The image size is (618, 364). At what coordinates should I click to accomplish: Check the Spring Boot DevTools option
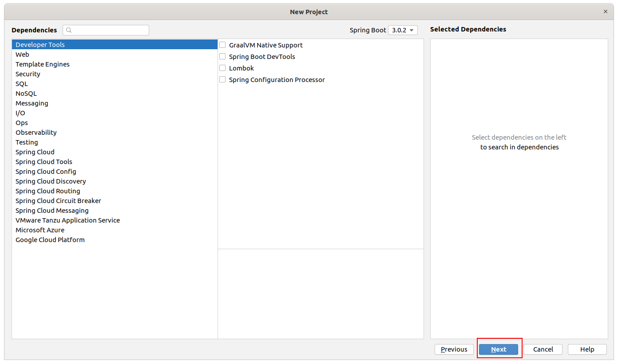pos(222,57)
